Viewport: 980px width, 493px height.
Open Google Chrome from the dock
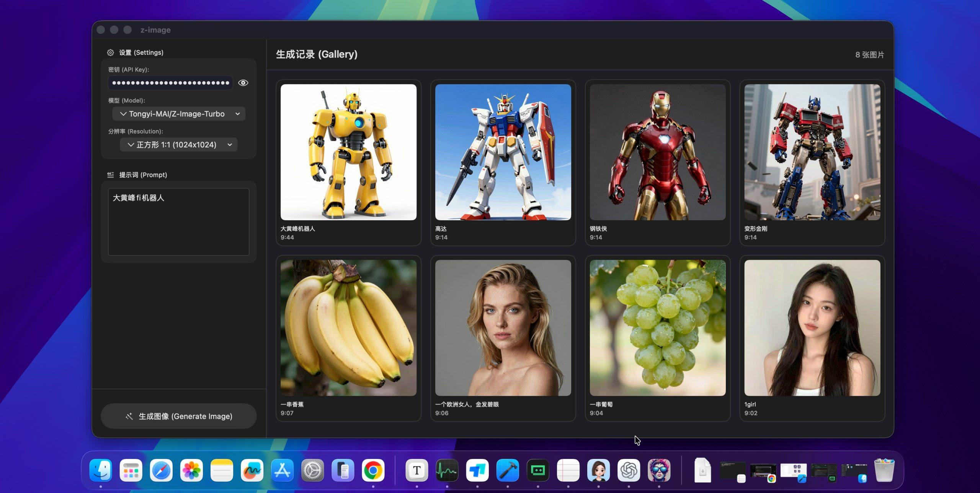[373, 470]
